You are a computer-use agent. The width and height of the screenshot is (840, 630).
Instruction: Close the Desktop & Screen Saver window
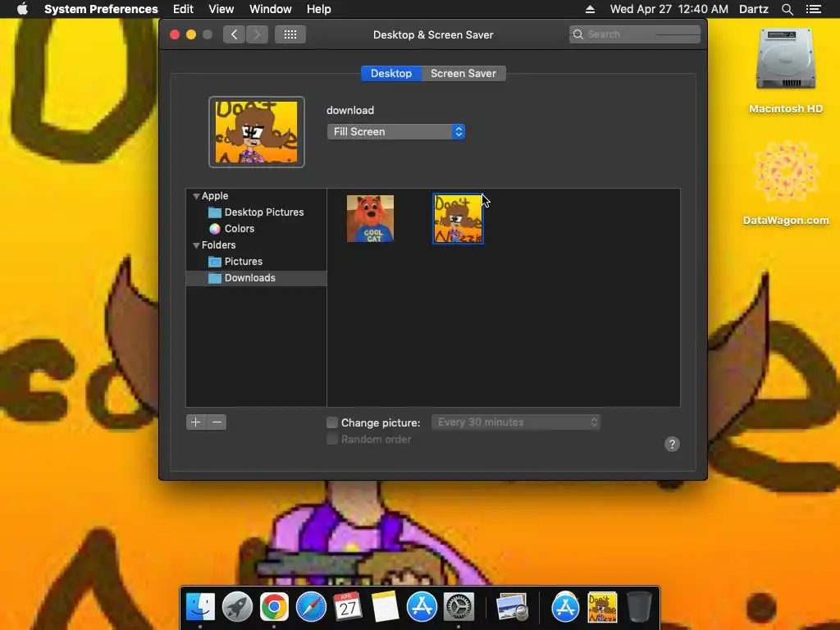coord(175,34)
